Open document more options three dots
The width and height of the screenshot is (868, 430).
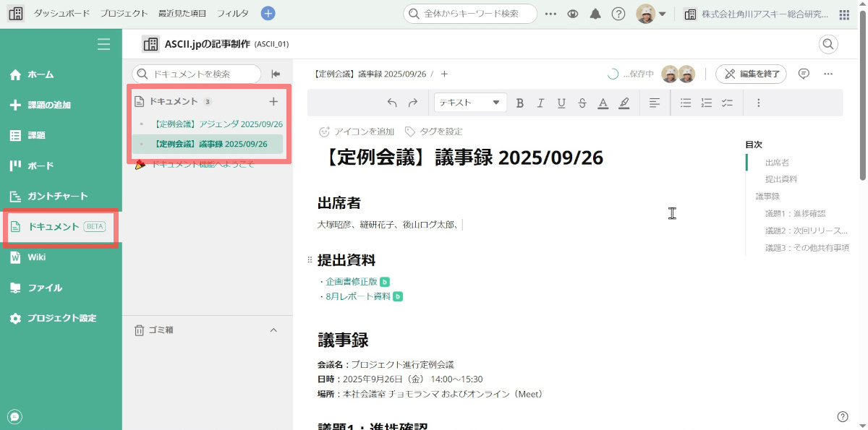[x=828, y=74]
